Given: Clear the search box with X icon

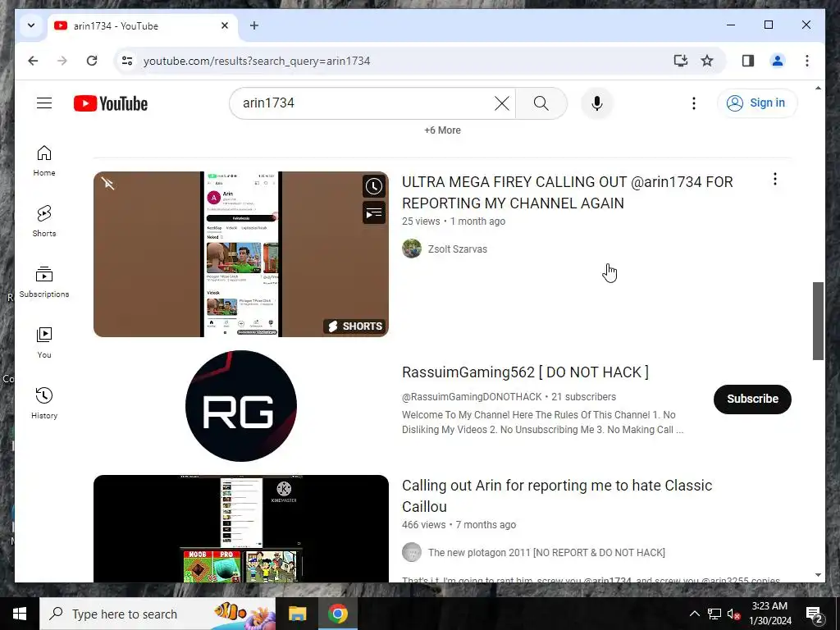Looking at the screenshot, I should [x=501, y=103].
